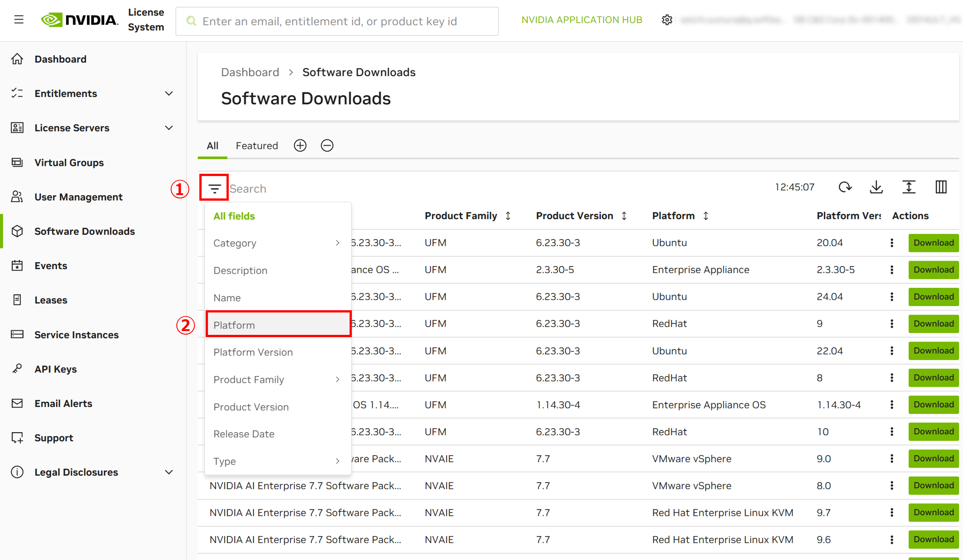
Task: Export table using the download arrow icon
Action: [876, 187]
